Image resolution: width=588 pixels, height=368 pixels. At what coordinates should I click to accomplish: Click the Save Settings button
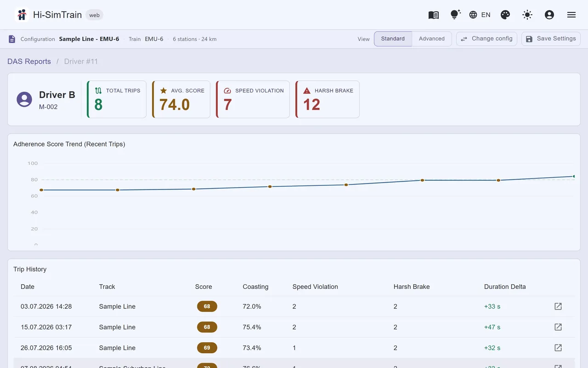tap(551, 39)
